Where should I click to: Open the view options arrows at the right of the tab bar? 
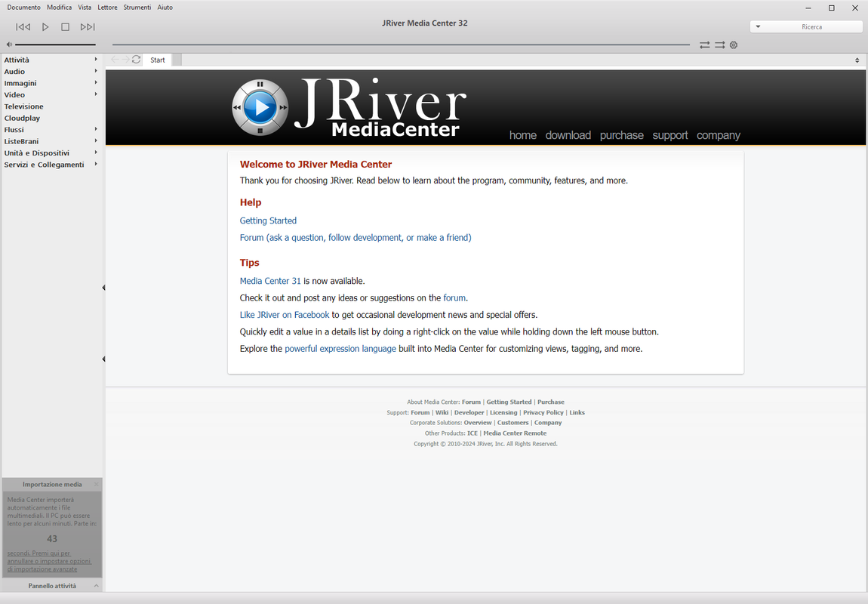click(x=857, y=60)
